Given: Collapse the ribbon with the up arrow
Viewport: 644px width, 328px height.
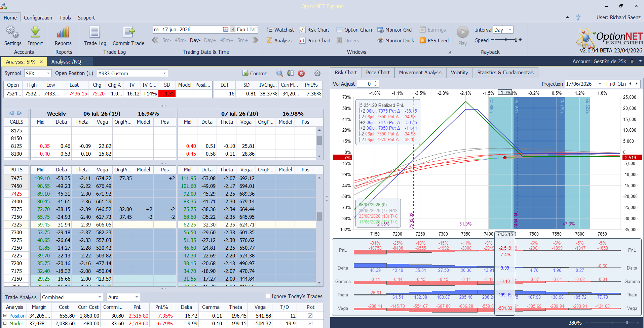Looking at the screenshot, I should [568, 17].
